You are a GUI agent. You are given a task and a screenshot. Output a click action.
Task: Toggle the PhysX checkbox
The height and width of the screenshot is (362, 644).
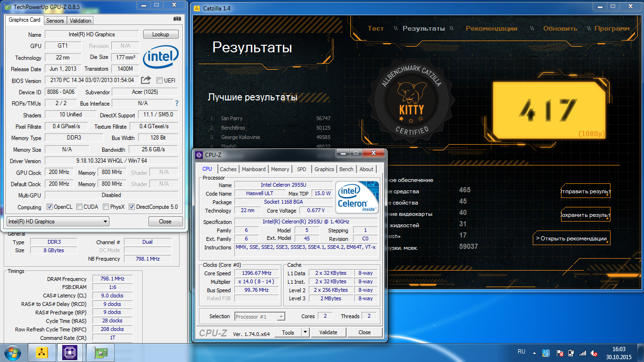pos(105,207)
